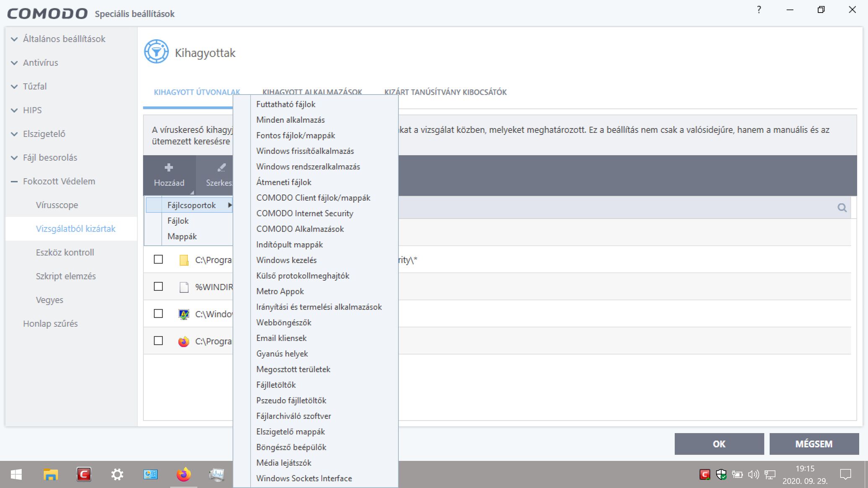Click the yellow folder icon in C:\Progra row
The width and height of the screenshot is (868, 488).
(x=184, y=260)
